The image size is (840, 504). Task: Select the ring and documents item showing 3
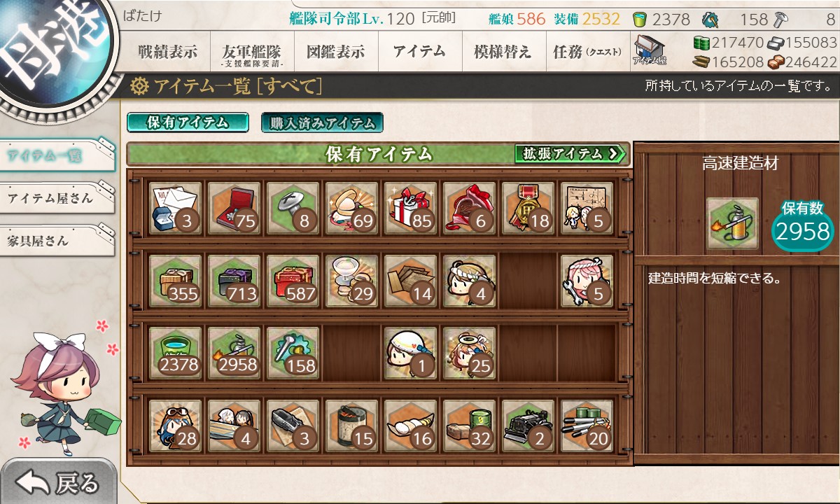pyautogui.click(x=176, y=208)
